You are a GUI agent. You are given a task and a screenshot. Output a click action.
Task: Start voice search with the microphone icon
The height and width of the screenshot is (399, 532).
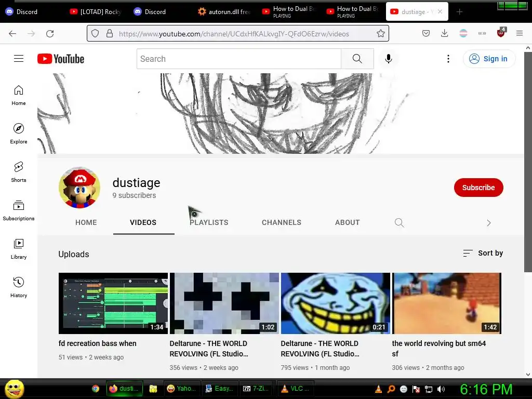pyautogui.click(x=389, y=59)
